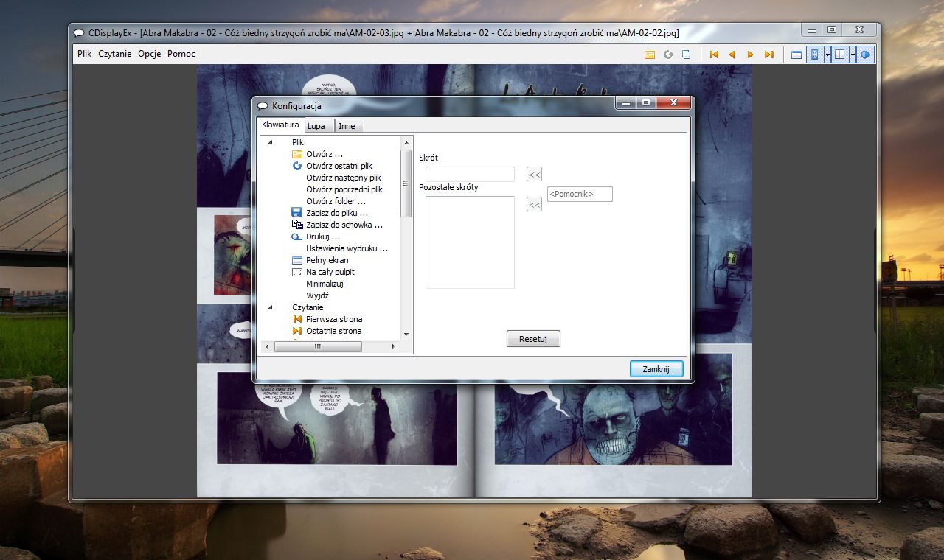Open the Plik menu in the menu bar

(x=85, y=54)
